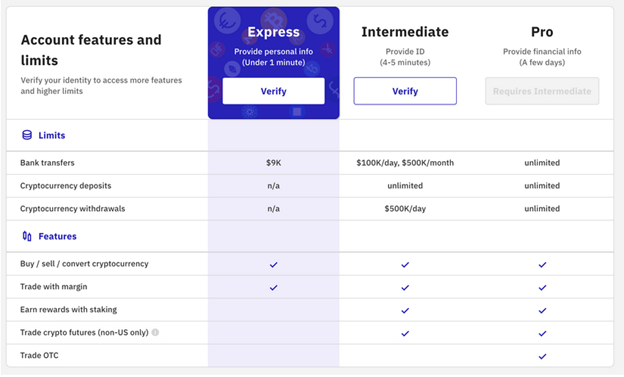Click the Limits section label

pos(52,135)
